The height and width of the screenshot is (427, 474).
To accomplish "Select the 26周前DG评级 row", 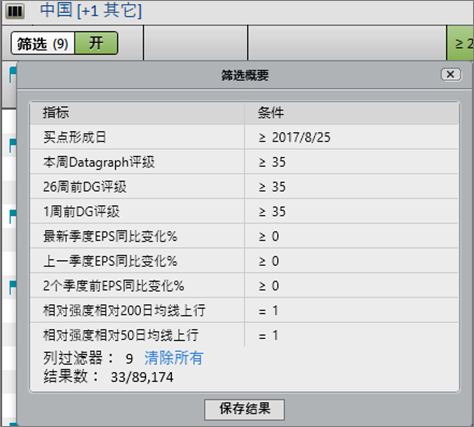I will point(244,187).
